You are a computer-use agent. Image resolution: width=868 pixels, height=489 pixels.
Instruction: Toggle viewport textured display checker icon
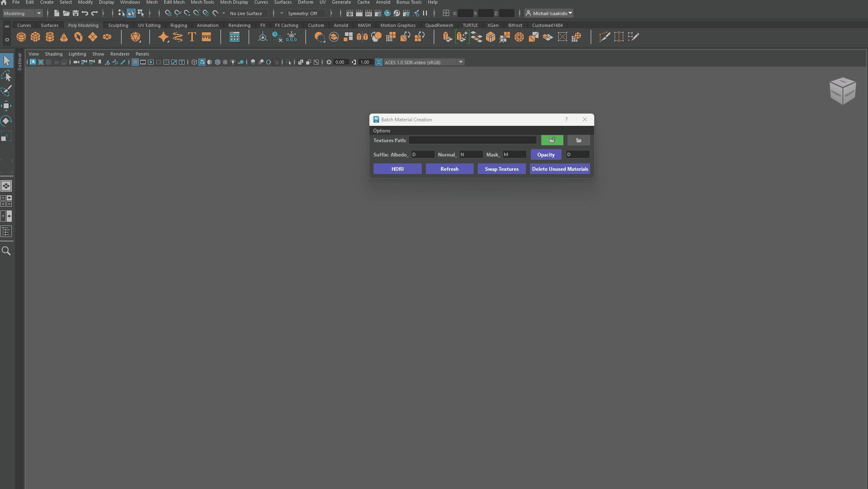[225, 62]
